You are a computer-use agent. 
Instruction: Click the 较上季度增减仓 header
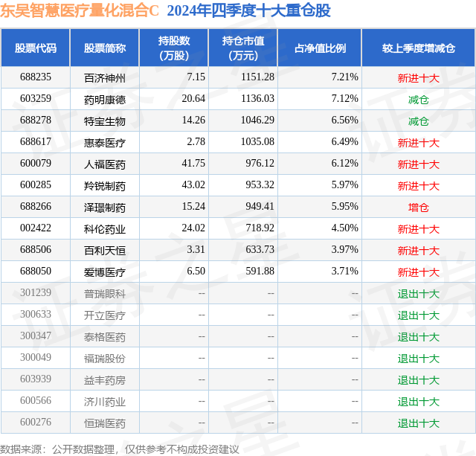[x=418, y=48]
